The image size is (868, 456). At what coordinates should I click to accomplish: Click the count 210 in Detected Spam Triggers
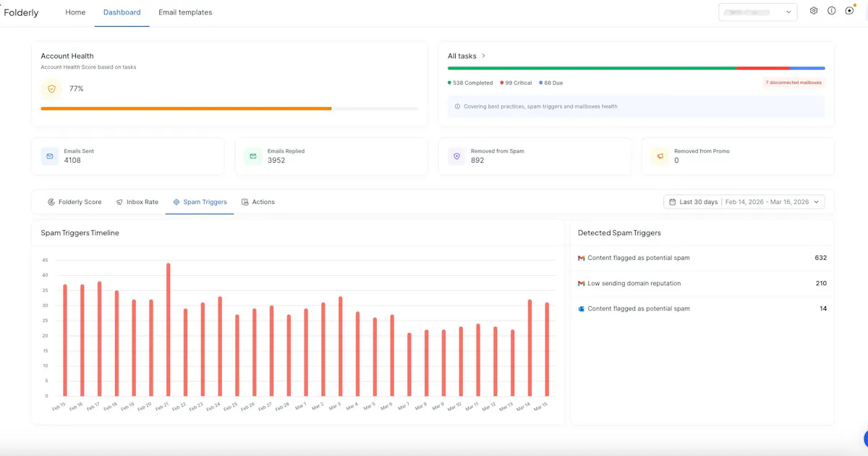tap(821, 283)
